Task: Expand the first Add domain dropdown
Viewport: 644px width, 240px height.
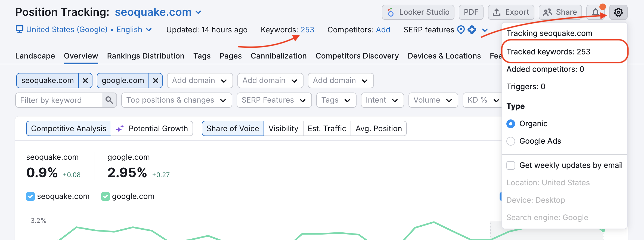Action: 200,81
